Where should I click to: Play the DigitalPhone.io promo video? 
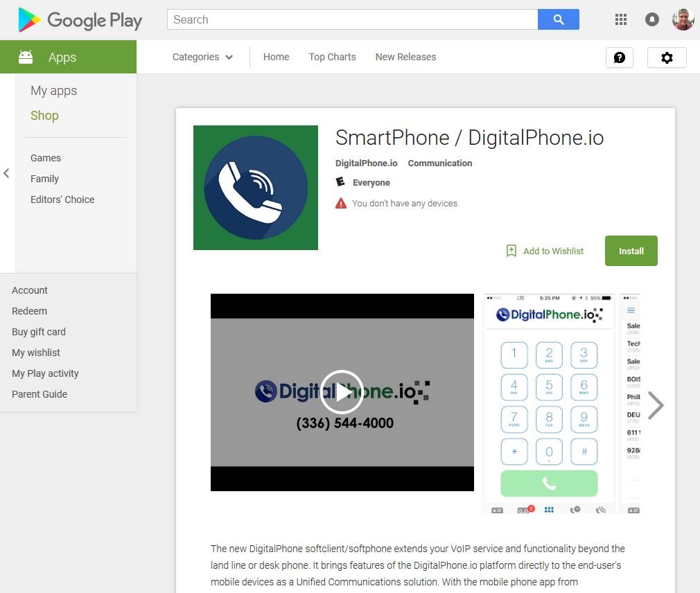click(x=342, y=392)
